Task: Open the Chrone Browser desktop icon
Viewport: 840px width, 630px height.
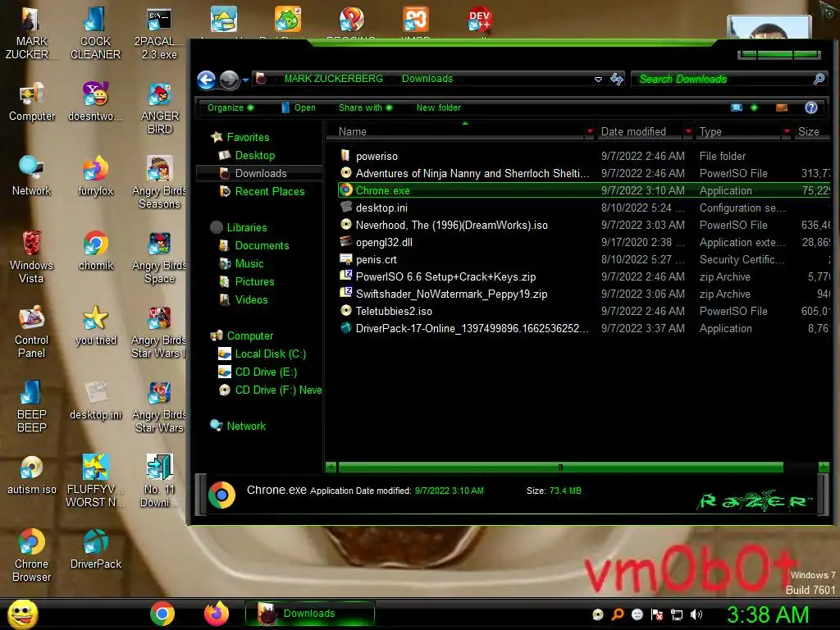Action: 32,556
